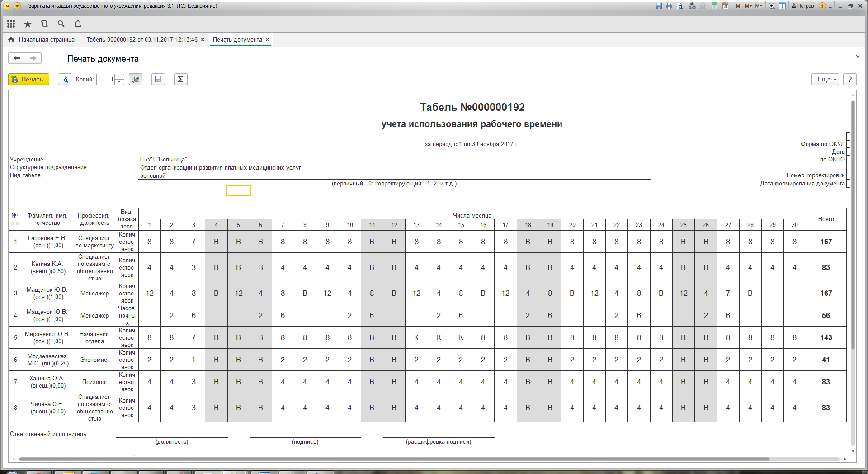Click the print preview icon beside Печать
The height and width of the screenshot is (474, 868).
click(x=65, y=80)
